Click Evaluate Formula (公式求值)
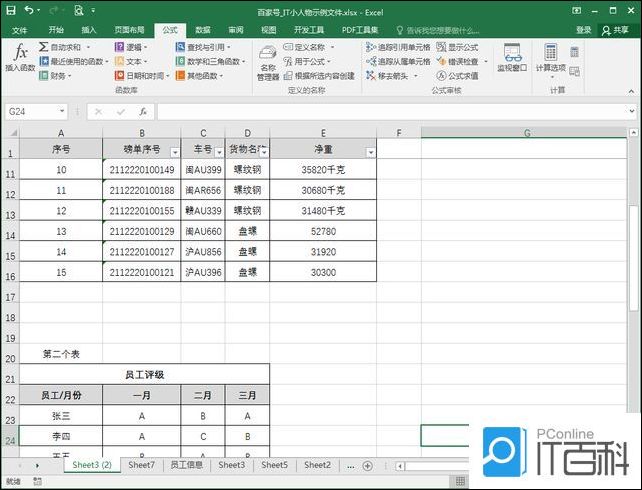Image resolution: width=642 pixels, height=490 pixels. (457, 76)
